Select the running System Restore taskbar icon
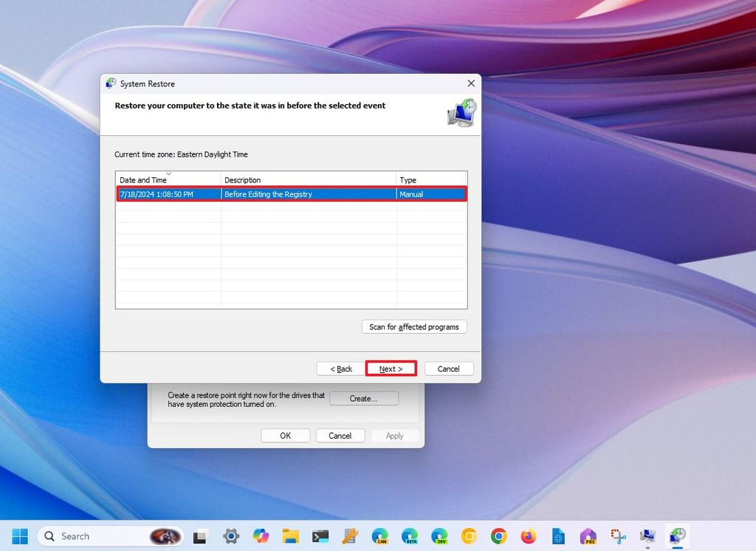The height and width of the screenshot is (551, 756). click(678, 535)
